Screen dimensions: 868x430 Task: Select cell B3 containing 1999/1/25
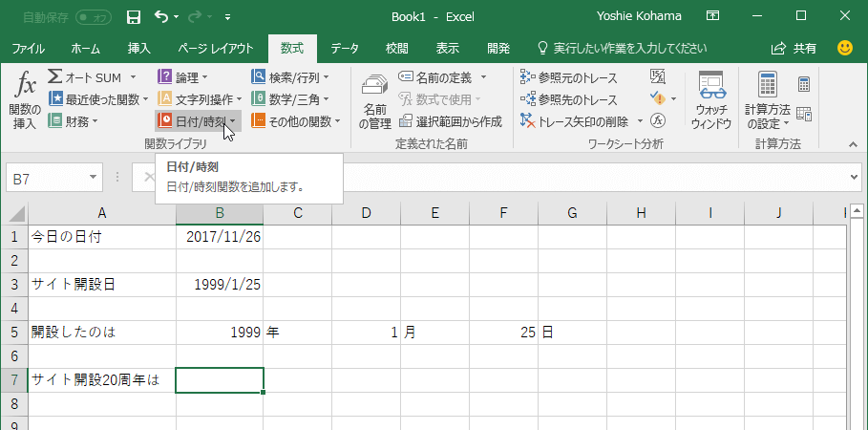[x=220, y=284]
